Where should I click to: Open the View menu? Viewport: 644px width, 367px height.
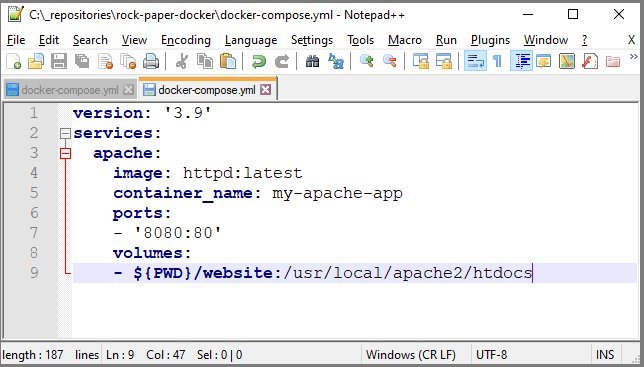point(134,40)
